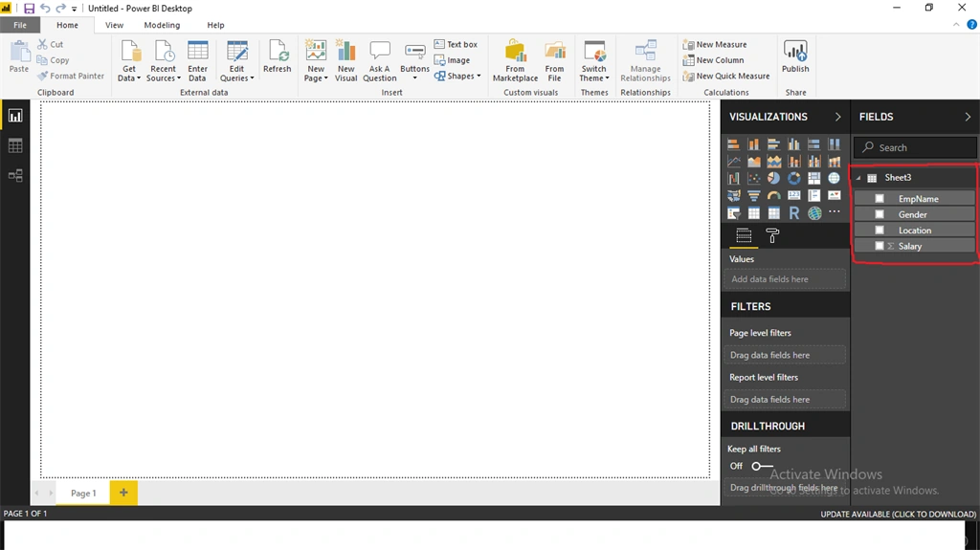Viewport: 980px width, 550px height.
Task: Check the EmpName field checkbox
Action: pos(880,199)
